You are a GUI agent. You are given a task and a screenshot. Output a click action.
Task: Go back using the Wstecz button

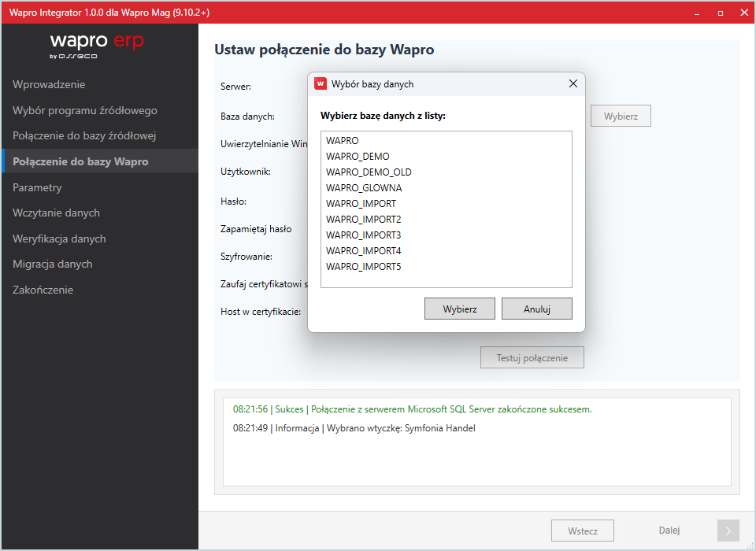point(582,531)
